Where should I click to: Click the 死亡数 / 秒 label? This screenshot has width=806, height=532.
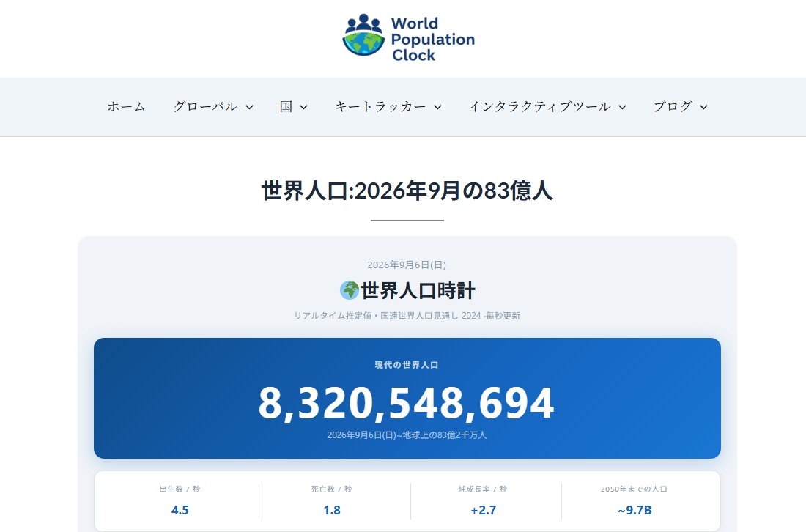[331, 489]
